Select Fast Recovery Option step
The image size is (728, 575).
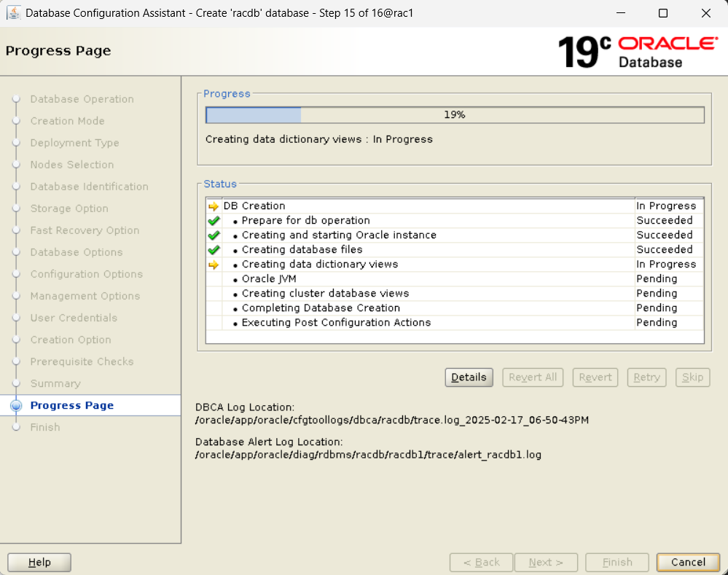tap(85, 230)
